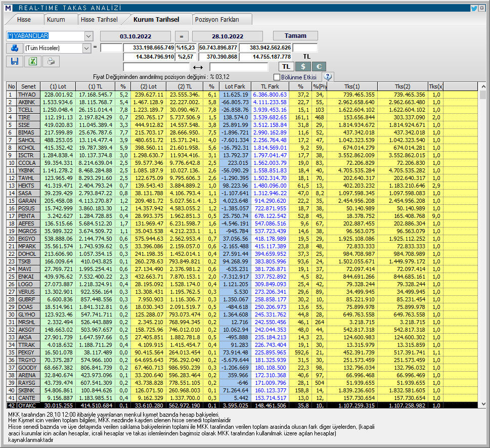Click the left empty filter input field
Image resolution: width=490 pixels, height=448 pixels.
pos(156,67)
